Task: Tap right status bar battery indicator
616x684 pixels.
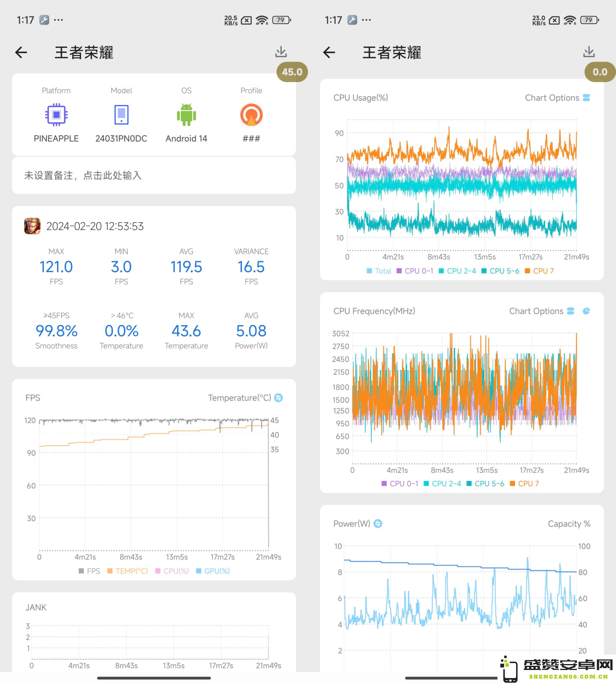Action: point(589,20)
